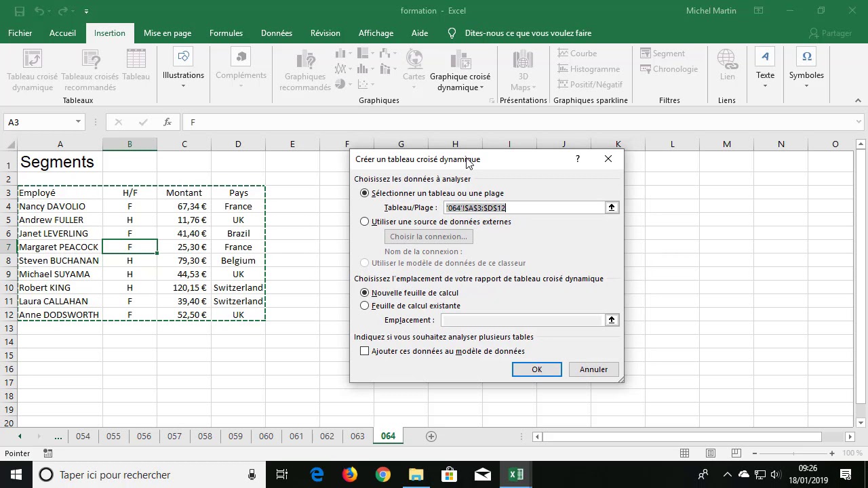Click the Chronologie filter button
This screenshot has width=868, height=488.
click(669, 69)
